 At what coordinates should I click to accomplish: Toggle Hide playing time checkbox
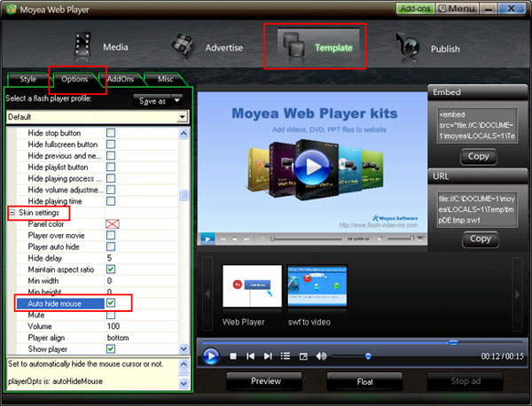pyautogui.click(x=111, y=201)
